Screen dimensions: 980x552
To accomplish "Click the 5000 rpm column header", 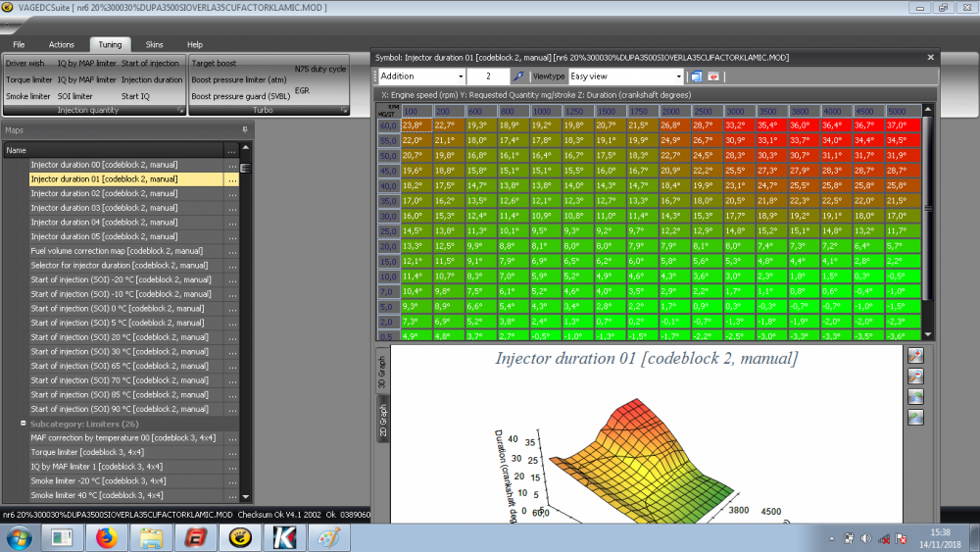I will coord(904,111).
